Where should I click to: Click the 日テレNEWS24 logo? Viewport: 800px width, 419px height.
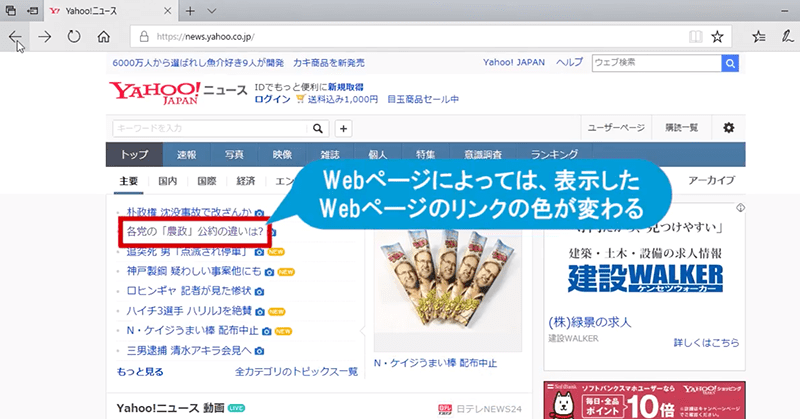click(480, 409)
